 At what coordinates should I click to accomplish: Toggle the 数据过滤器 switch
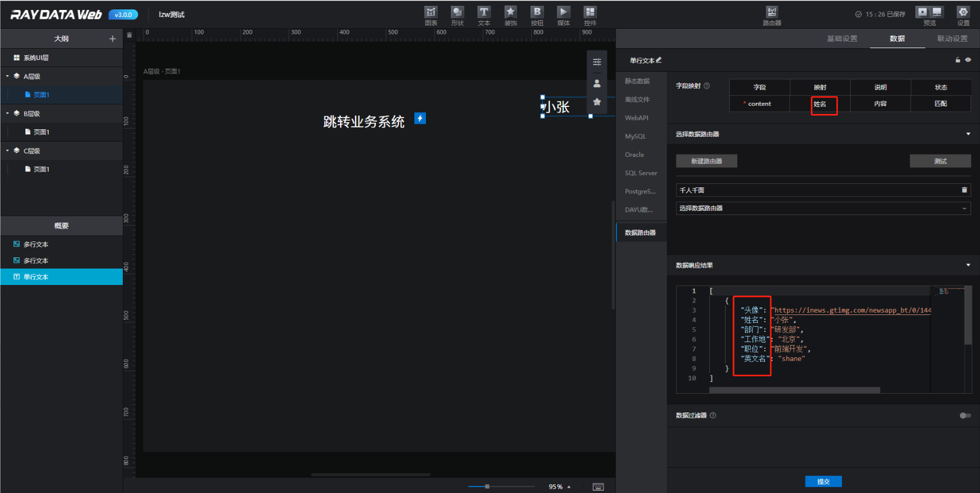(x=965, y=415)
